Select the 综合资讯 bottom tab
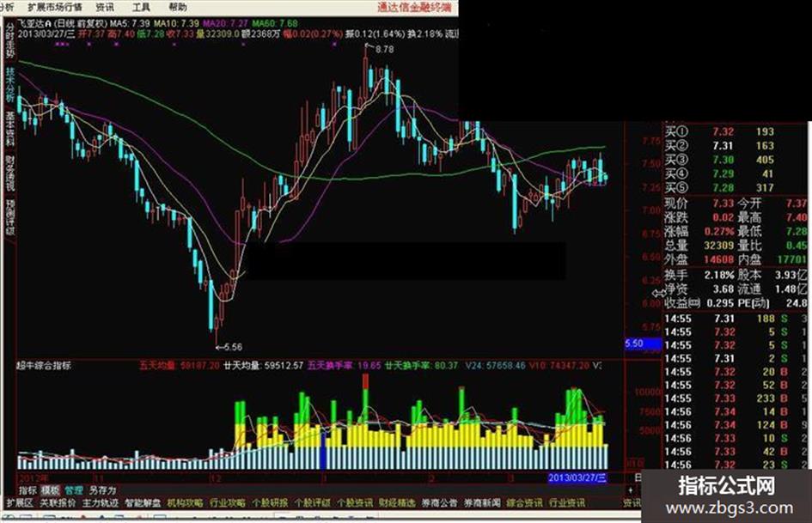Screen dimensions: 812x523 525,502
